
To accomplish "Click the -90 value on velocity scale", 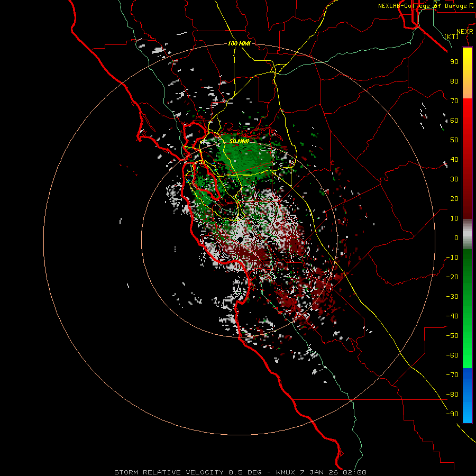I will click(x=452, y=414).
